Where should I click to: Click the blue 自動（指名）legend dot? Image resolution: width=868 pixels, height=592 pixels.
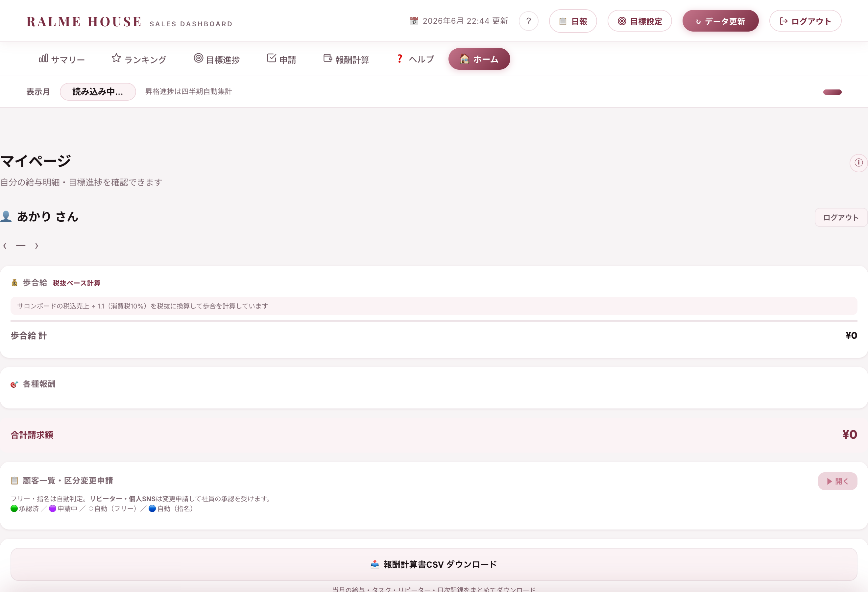tap(152, 509)
